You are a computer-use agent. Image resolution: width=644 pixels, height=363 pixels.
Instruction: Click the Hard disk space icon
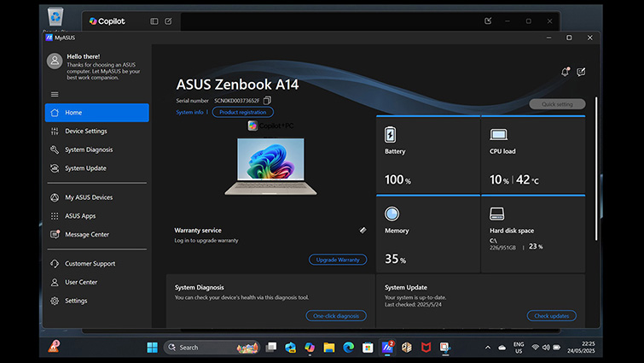[497, 214]
